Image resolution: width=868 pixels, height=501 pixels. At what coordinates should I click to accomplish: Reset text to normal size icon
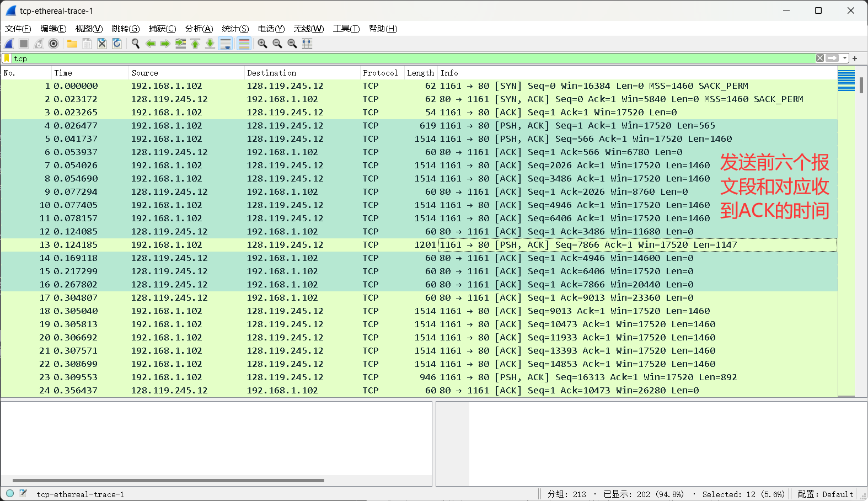tap(292, 44)
